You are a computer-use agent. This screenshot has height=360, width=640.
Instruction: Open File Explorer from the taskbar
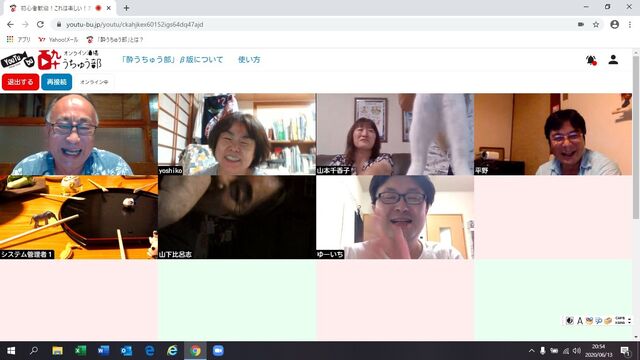point(57,351)
